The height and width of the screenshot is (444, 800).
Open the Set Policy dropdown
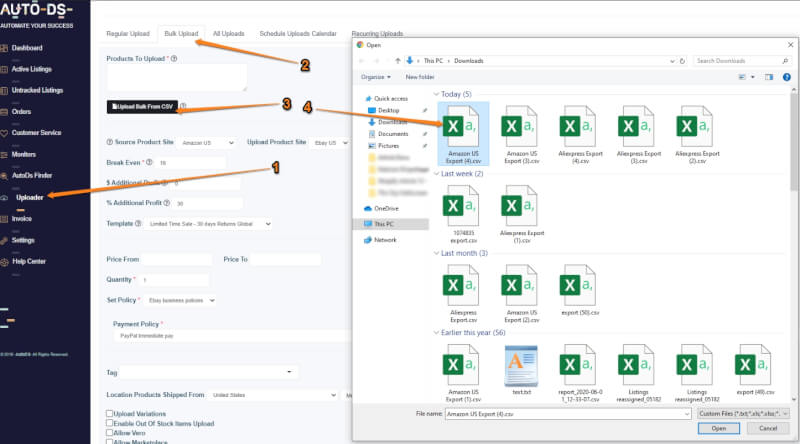tap(181, 301)
